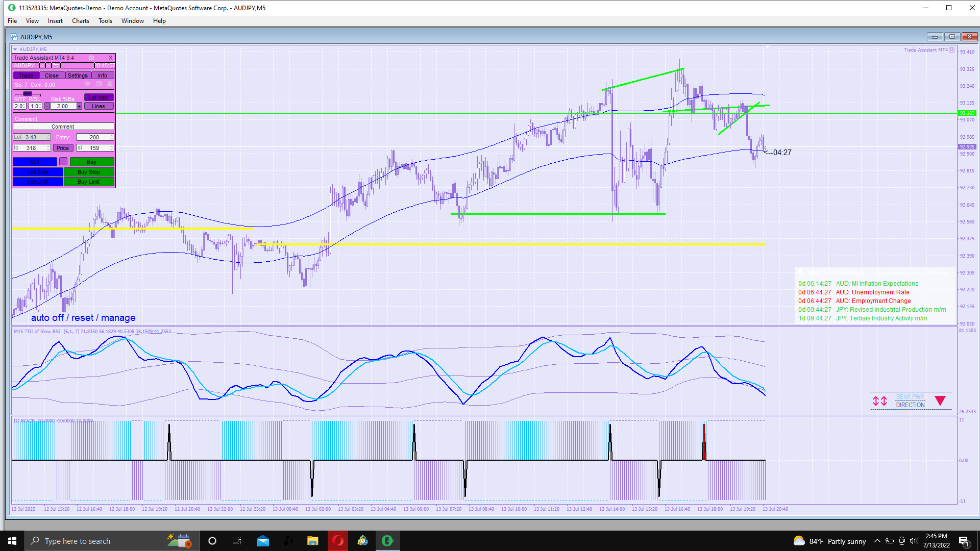This screenshot has height=551, width=980.
Task: Open the Charts menu
Action: click(x=80, y=21)
